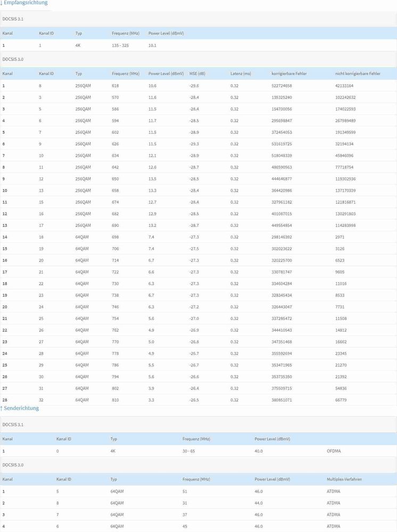Click uncorrectable errors value 66779
This screenshot has height=532, width=397.
tap(341, 400)
